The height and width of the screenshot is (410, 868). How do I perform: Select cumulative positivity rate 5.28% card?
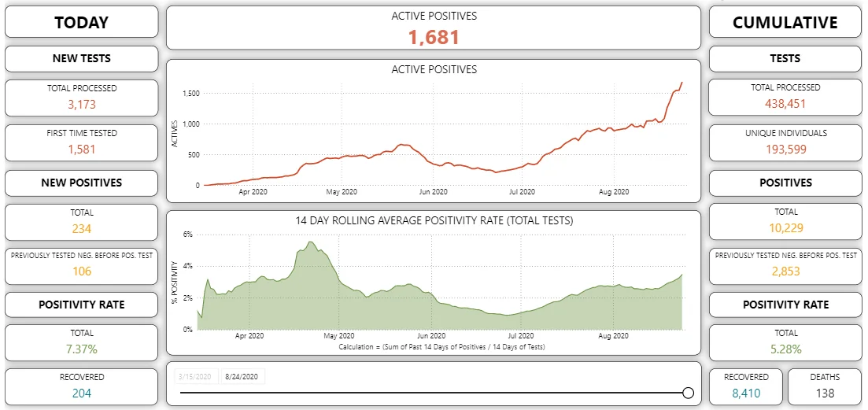point(785,342)
